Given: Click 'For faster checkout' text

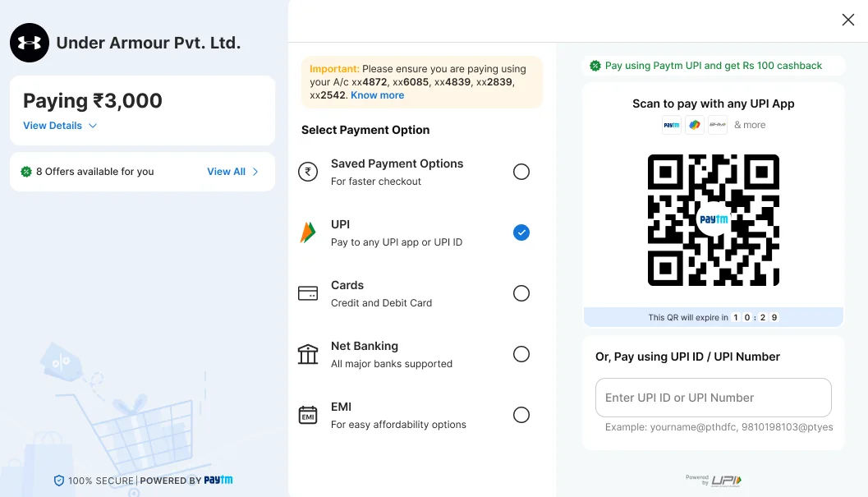Looking at the screenshot, I should [x=376, y=182].
